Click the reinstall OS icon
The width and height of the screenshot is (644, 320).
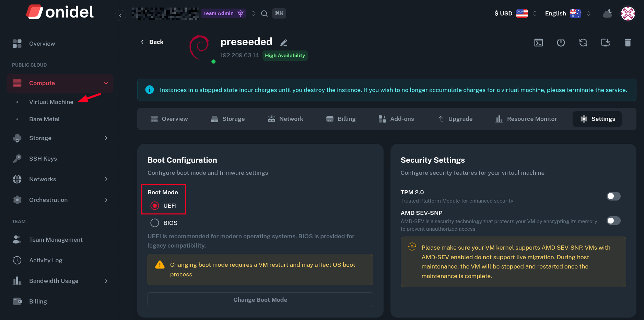606,43
